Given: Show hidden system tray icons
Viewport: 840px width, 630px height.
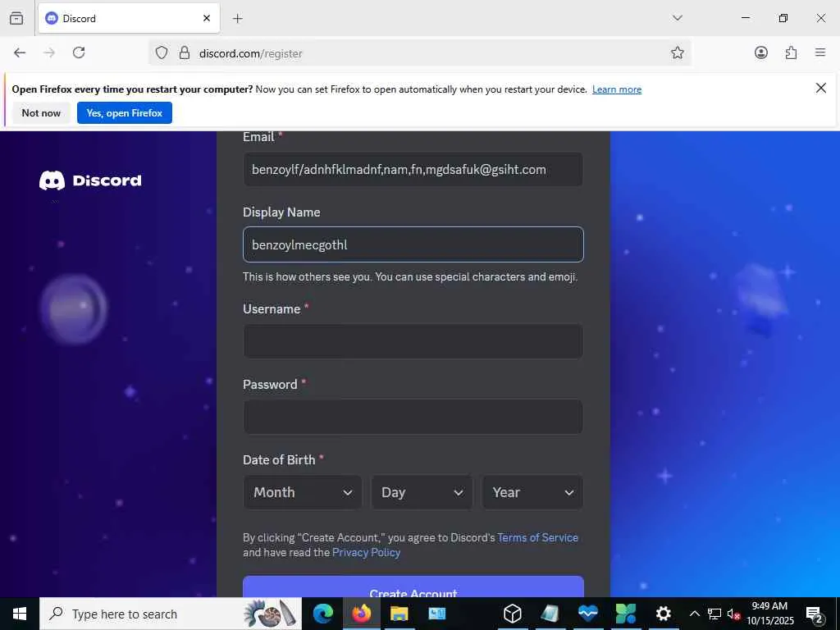Looking at the screenshot, I should (694, 614).
